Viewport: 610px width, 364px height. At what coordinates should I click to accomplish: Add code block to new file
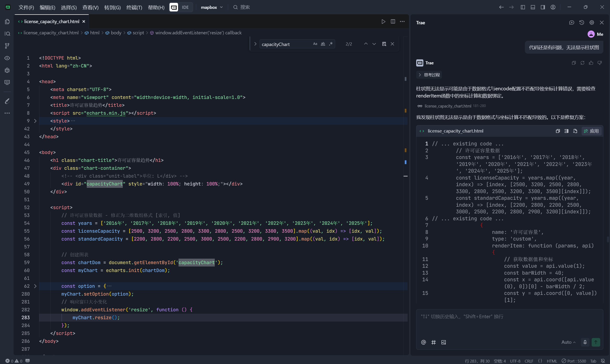click(575, 131)
